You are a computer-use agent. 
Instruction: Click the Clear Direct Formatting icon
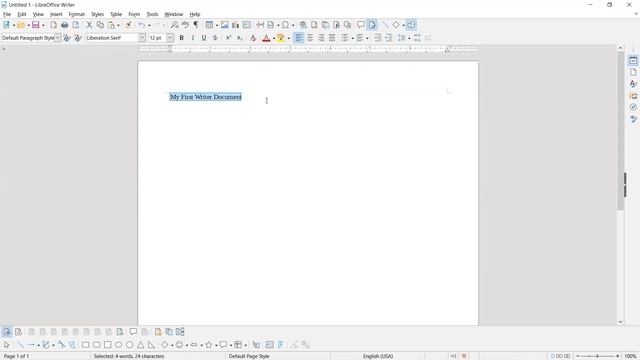pyautogui.click(x=253, y=38)
